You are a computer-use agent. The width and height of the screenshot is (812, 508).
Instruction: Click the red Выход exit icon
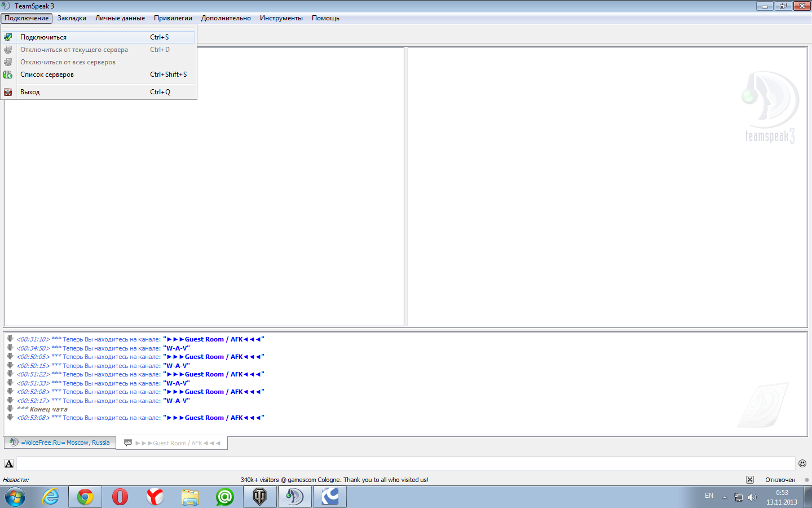(x=8, y=92)
